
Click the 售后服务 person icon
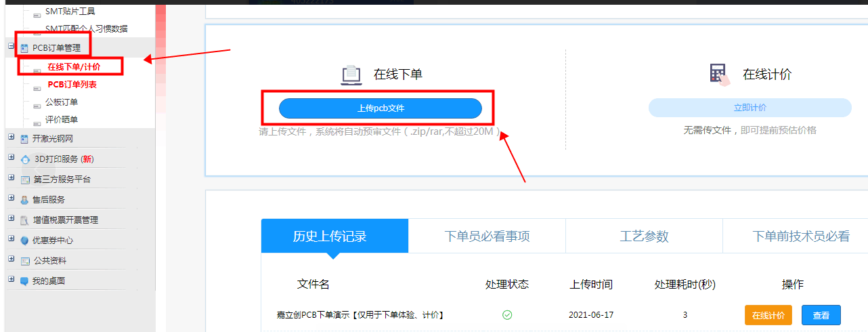[25, 200]
